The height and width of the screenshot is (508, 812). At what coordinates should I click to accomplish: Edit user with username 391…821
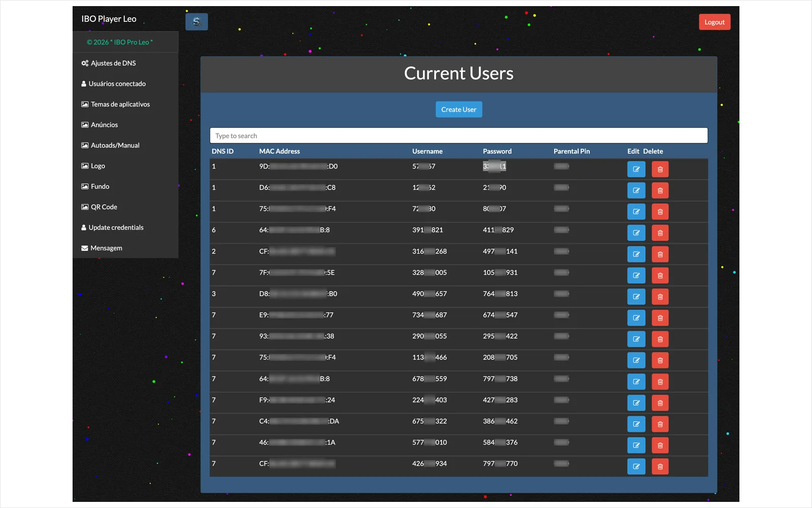pyautogui.click(x=636, y=233)
